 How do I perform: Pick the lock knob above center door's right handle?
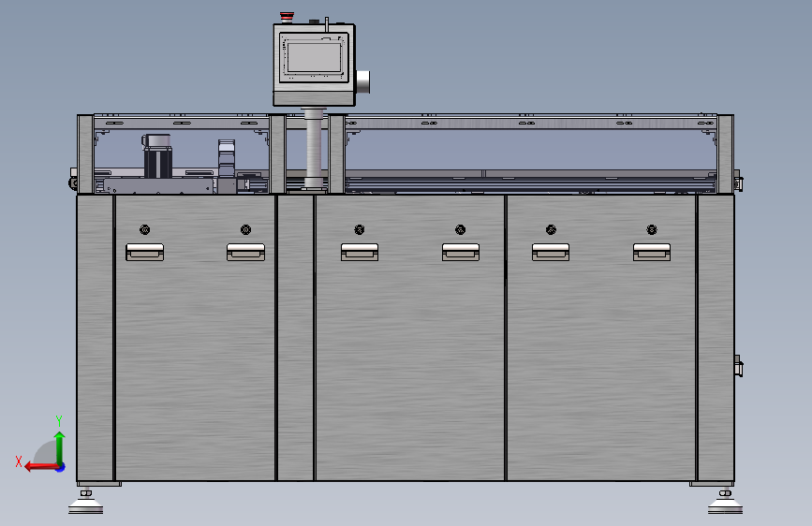click(x=461, y=229)
